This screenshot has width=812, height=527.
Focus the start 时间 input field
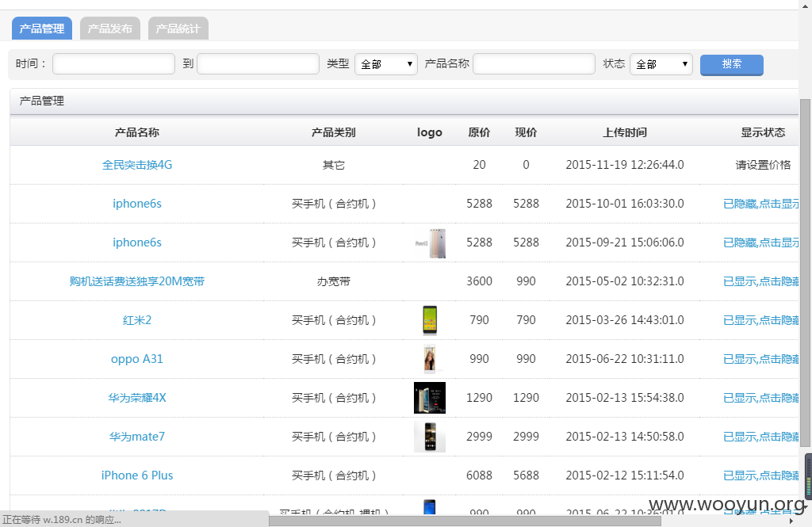click(113, 63)
